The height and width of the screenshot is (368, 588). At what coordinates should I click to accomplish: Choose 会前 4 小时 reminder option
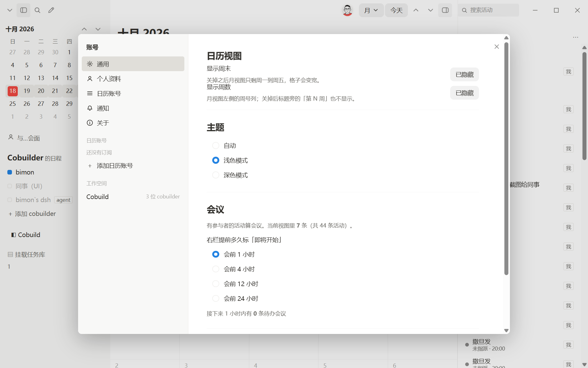tap(216, 269)
